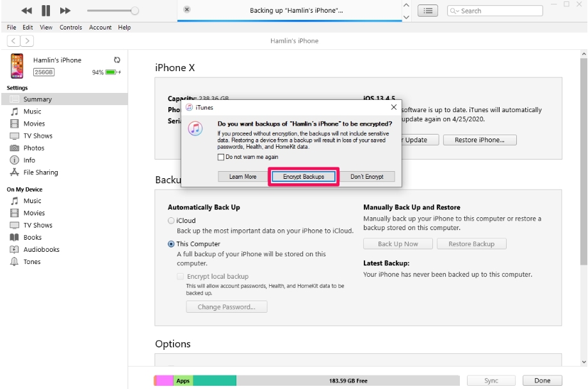Go forward with the right arrow button

(27, 41)
